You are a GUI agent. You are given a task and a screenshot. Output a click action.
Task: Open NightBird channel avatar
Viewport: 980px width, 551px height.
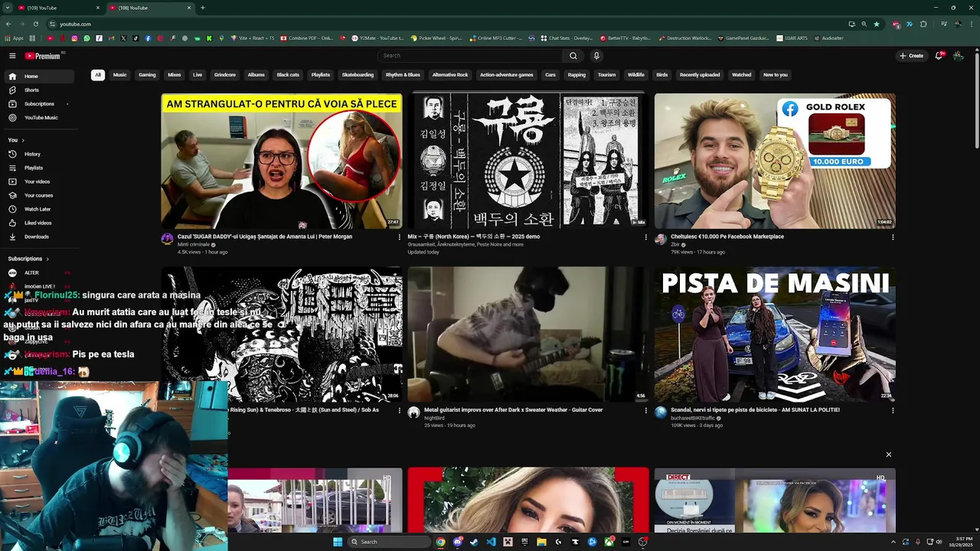(x=413, y=412)
